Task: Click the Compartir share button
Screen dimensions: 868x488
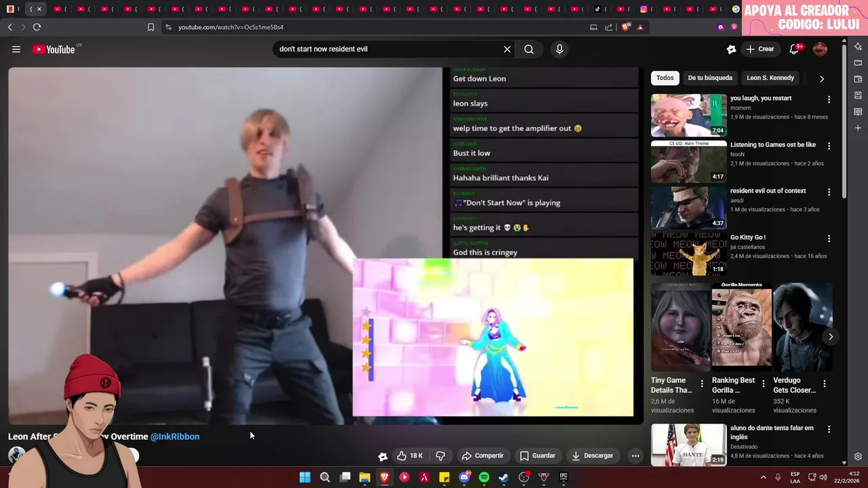Action: 482,455
